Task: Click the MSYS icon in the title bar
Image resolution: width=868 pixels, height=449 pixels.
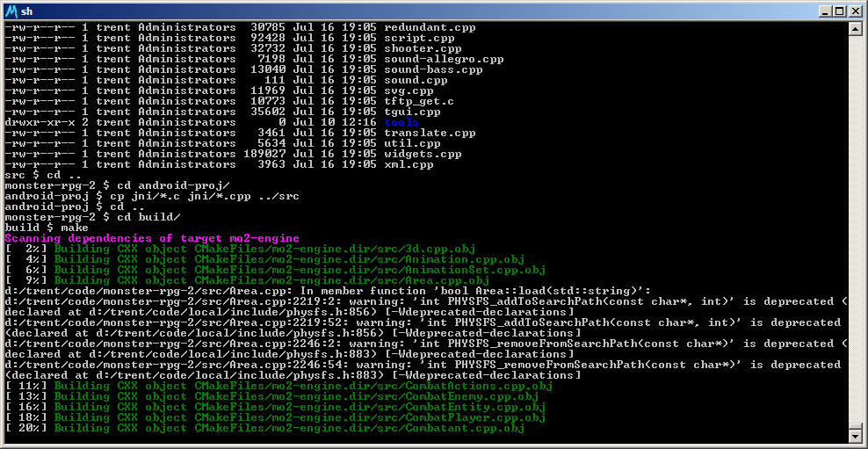Action: tap(11, 11)
